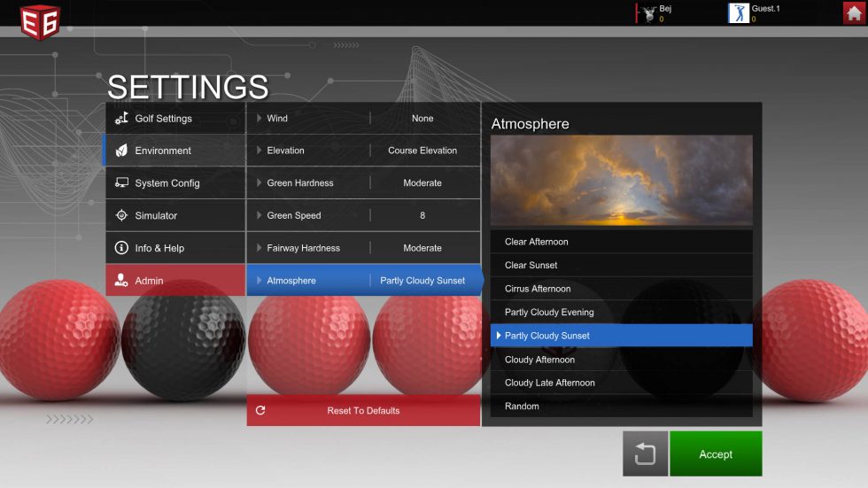Open the Wind value None
Image resolution: width=868 pixels, height=488 pixels.
[422, 118]
